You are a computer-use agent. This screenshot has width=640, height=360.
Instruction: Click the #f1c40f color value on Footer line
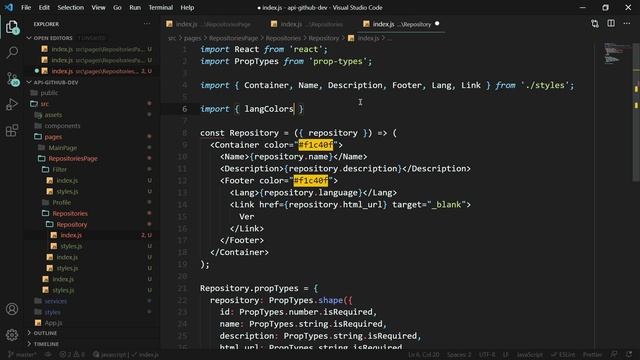pyautogui.click(x=311, y=180)
